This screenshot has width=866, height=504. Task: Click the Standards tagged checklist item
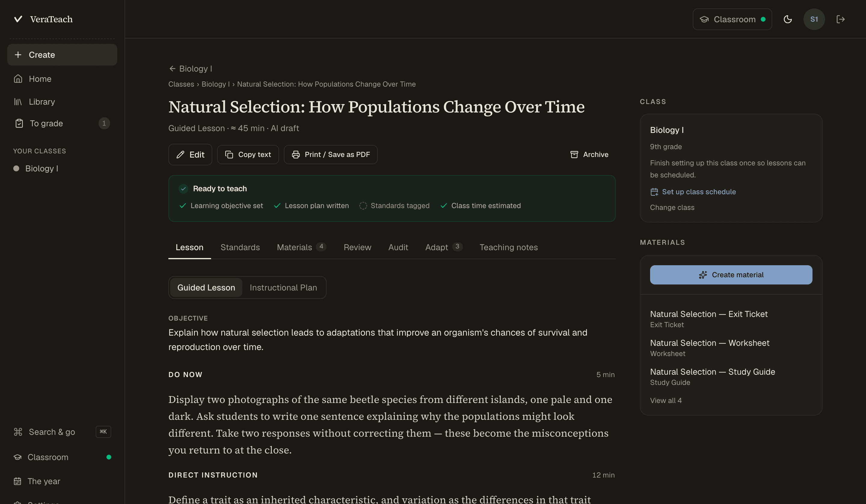[x=394, y=206]
